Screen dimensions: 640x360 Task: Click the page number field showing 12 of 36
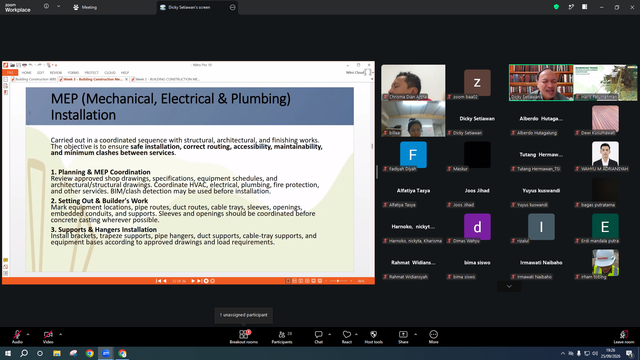(x=179, y=281)
